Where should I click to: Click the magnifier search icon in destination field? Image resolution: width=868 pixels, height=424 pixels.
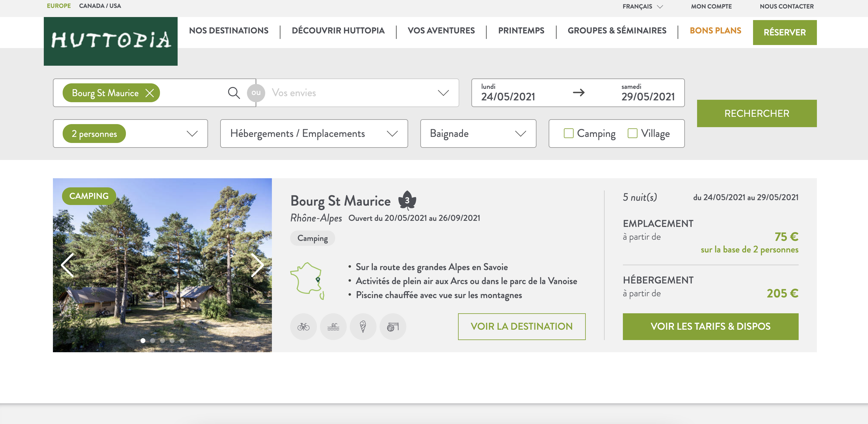pyautogui.click(x=234, y=93)
